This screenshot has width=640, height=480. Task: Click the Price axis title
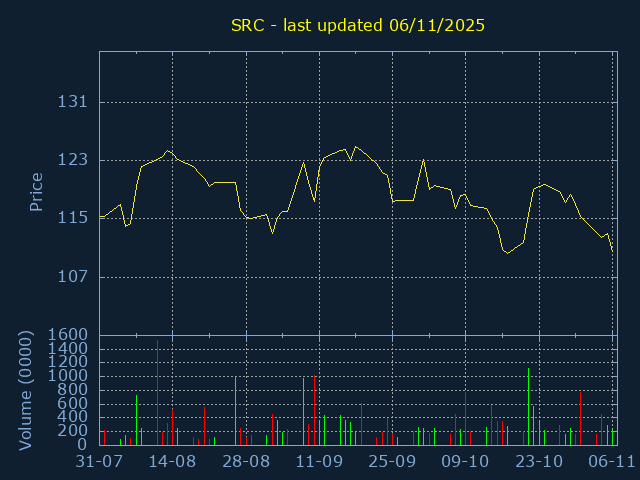(x=36, y=192)
